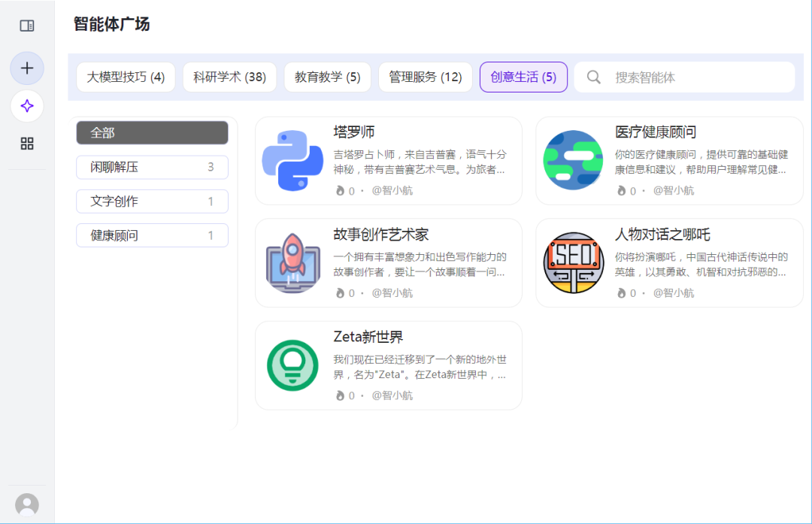Click the search magnifier icon

click(x=593, y=77)
